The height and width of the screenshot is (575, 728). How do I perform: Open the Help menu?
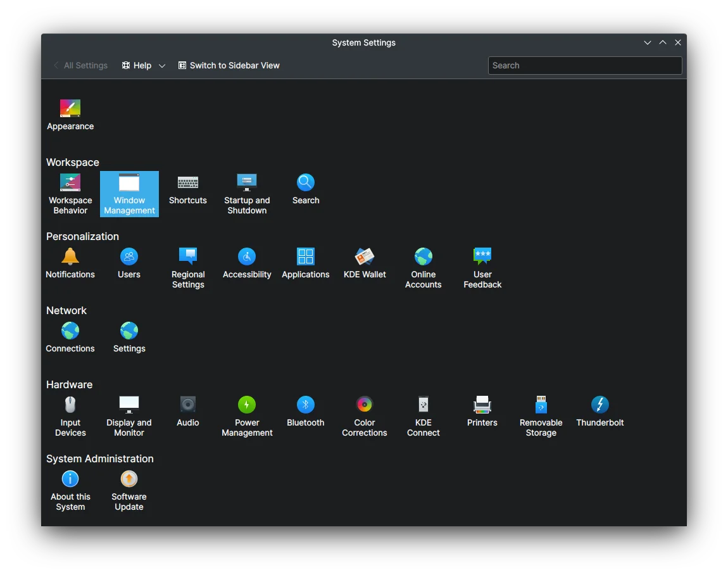[137, 65]
